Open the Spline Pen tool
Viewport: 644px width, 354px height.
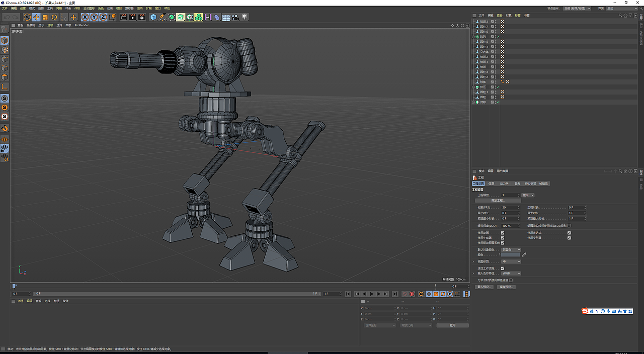(x=163, y=17)
